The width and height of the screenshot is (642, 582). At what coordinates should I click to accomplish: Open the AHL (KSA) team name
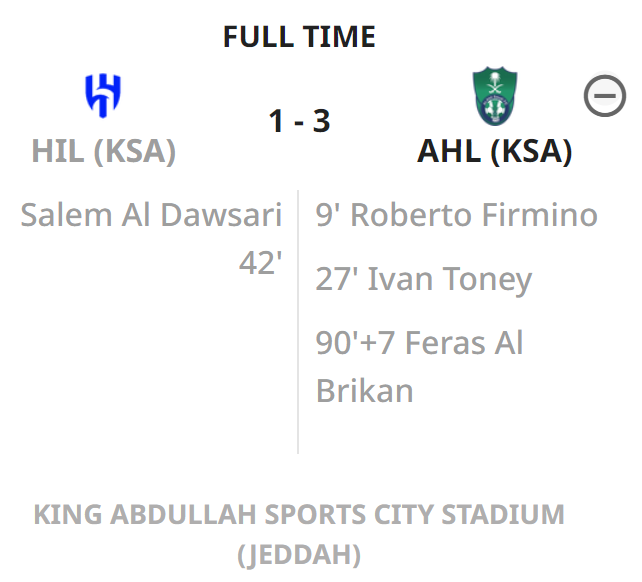click(x=494, y=151)
